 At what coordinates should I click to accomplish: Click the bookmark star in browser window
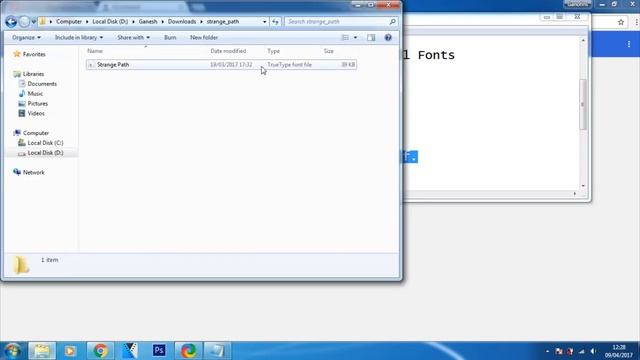click(x=621, y=22)
